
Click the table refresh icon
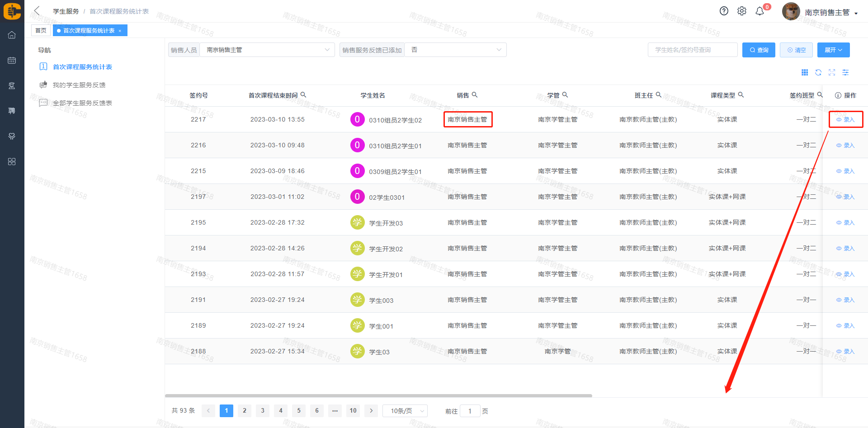[x=818, y=72]
